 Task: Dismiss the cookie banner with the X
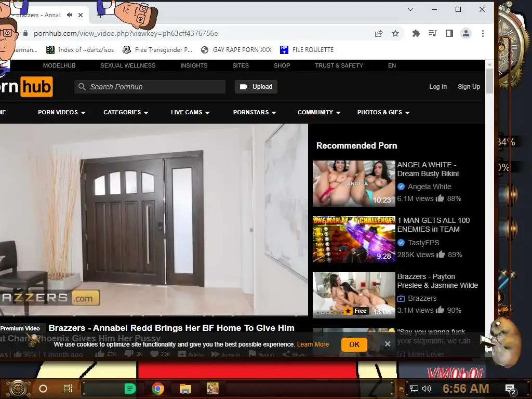click(x=388, y=344)
